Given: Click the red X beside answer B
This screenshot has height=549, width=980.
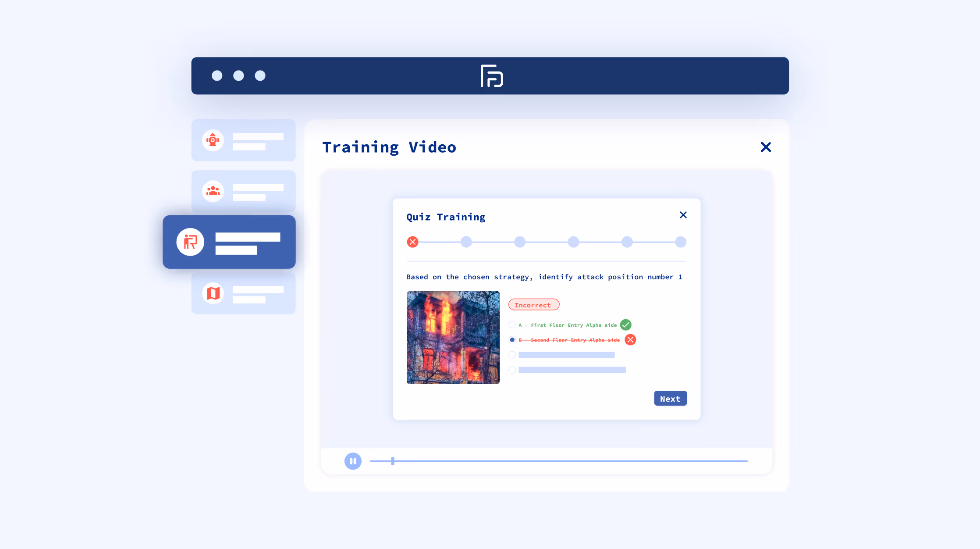Looking at the screenshot, I should click(630, 340).
